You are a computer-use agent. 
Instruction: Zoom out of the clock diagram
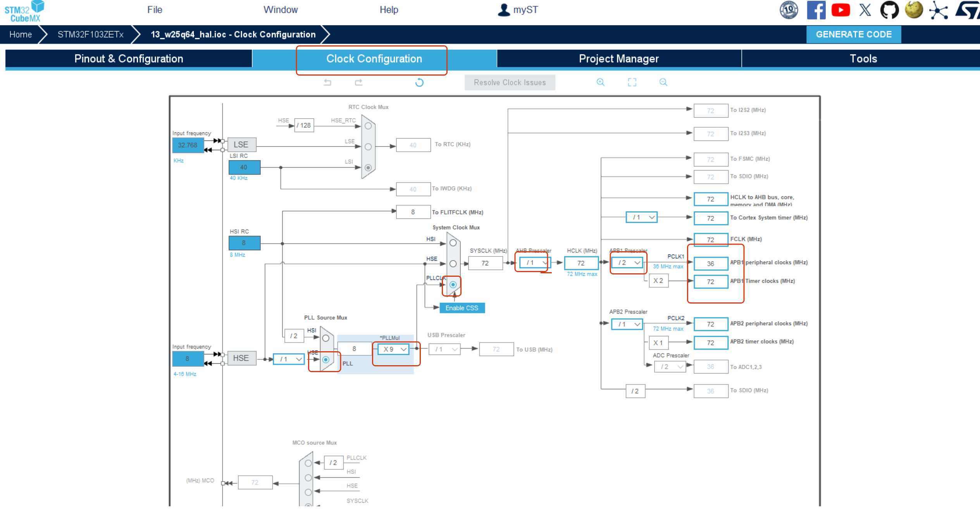coord(663,82)
